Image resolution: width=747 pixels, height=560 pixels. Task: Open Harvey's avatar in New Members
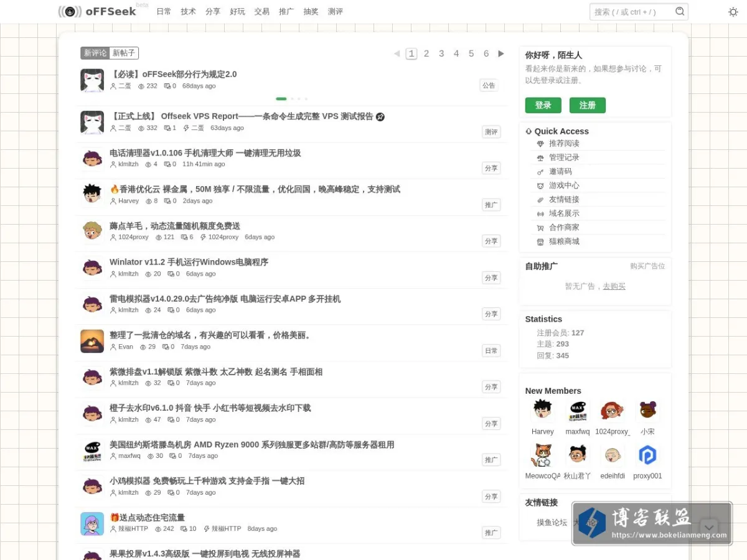click(543, 410)
